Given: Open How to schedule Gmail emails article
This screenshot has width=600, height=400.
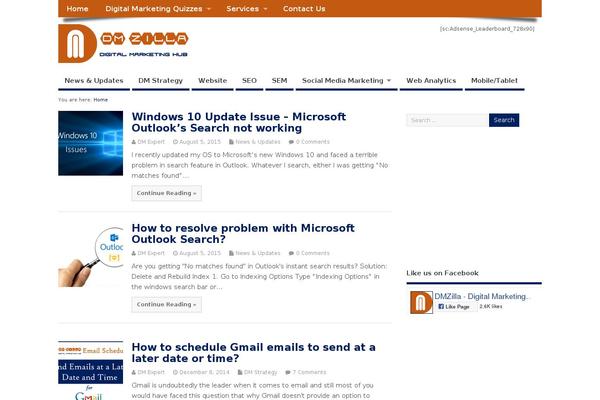Looking at the screenshot, I should (x=253, y=353).
